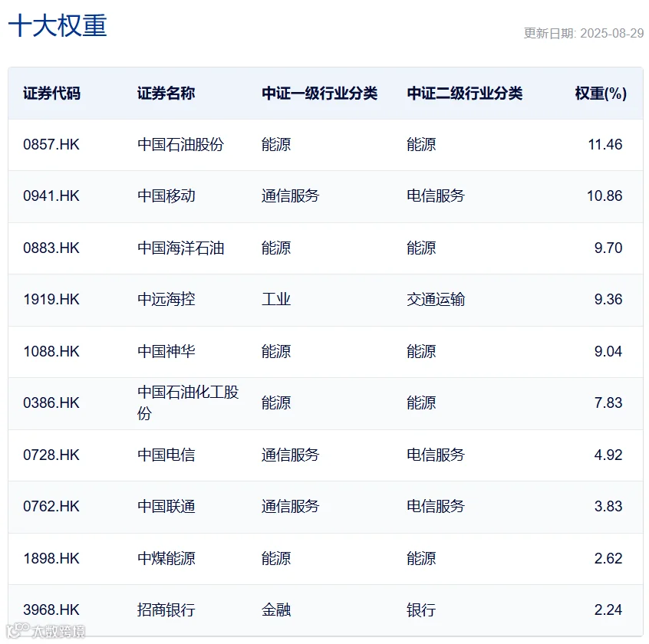Select the name 中国神华
The width and height of the screenshot is (649, 644).
click(166, 351)
